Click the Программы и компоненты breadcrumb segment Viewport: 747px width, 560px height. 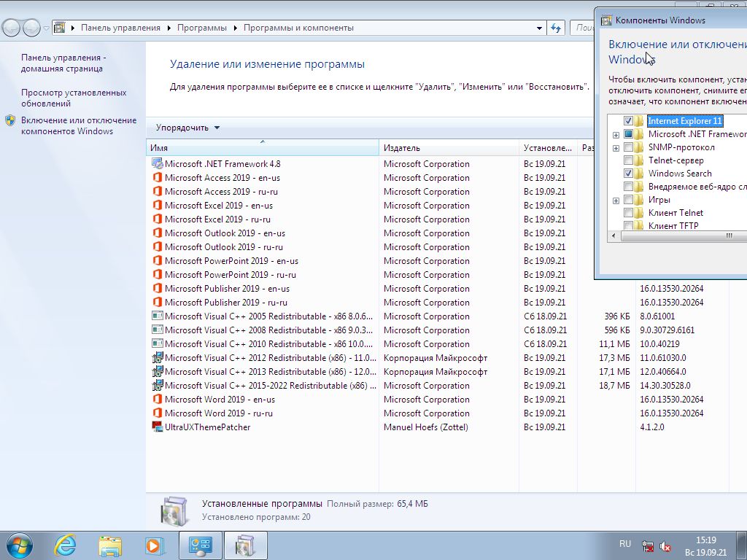(x=298, y=28)
